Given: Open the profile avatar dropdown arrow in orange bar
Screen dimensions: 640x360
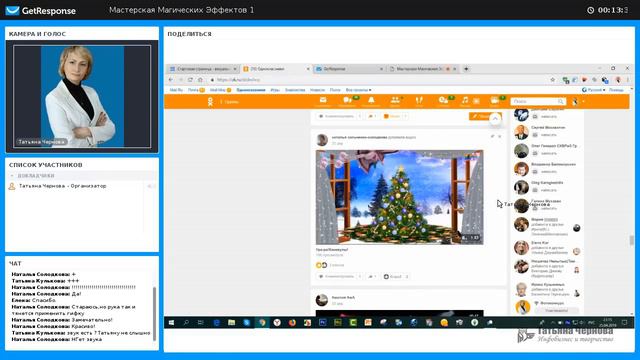Looking at the screenshot, I should [584, 102].
